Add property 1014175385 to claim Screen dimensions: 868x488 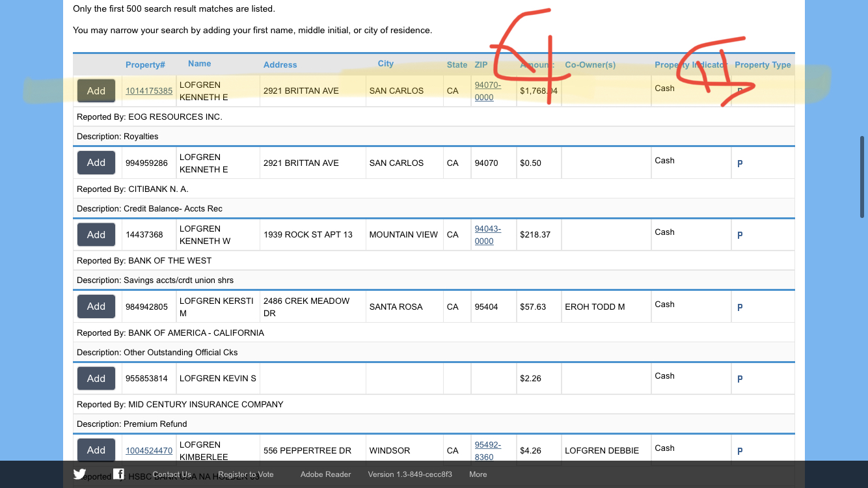96,91
